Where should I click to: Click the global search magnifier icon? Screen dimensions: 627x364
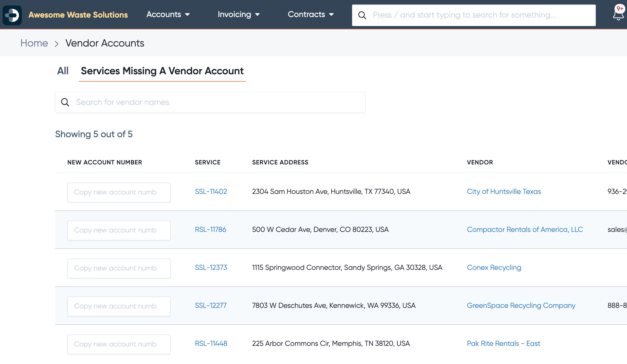[x=362, y=15]
